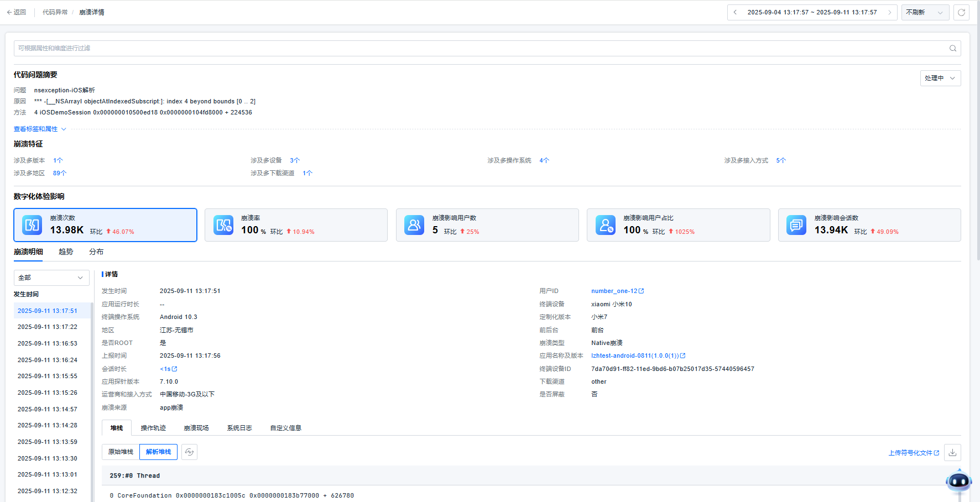Go to next time range with right arrow
The width and height of the screenshot is (980, 502).
click(x=889, y=12)
